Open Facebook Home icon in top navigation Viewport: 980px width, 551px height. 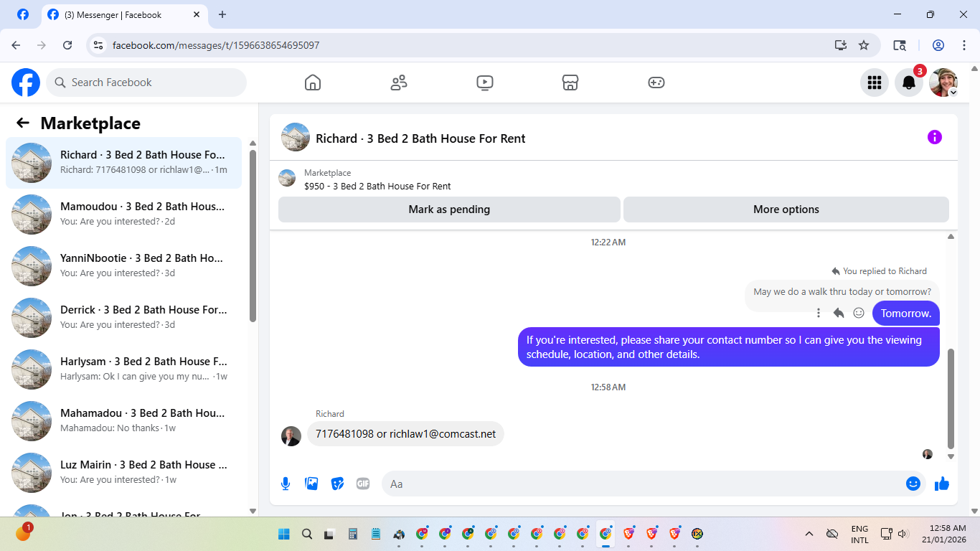[313, 83]
